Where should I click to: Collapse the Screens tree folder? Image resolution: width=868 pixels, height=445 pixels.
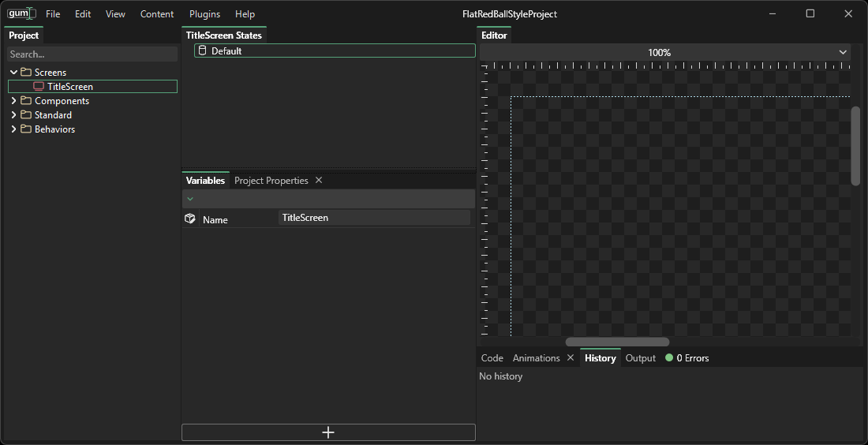point(13,73)
